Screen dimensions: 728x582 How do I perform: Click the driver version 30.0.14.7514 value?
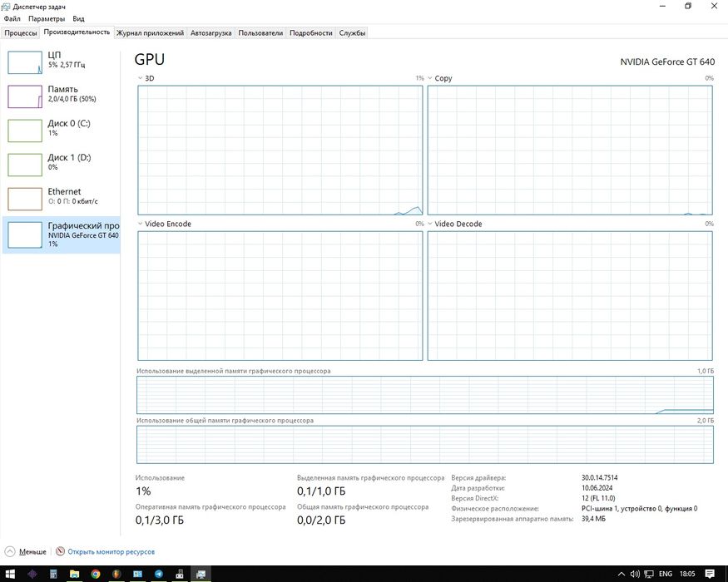pos(599,477)
